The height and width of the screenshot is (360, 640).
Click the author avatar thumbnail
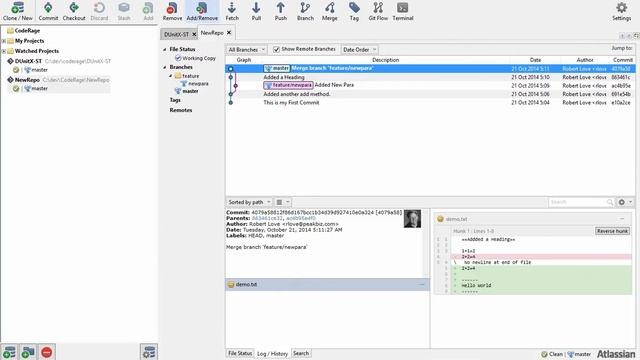412,219
